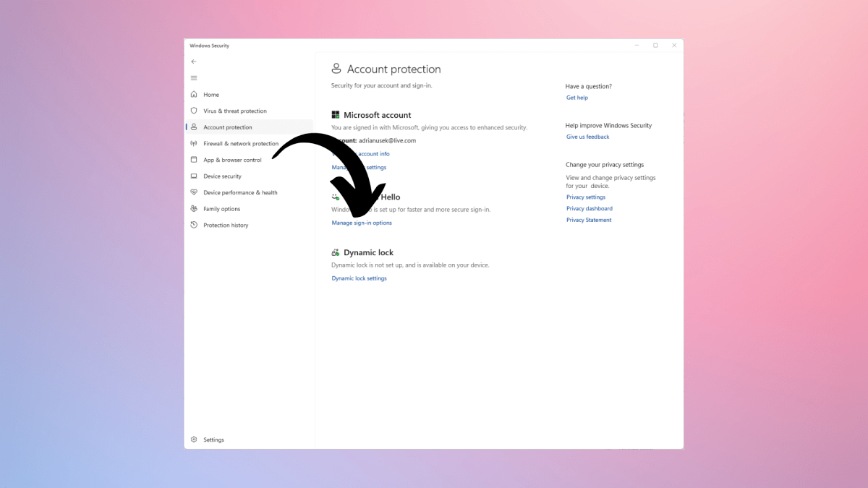Open App & browser control section
This screenshot has width=868, height=488.
232,160
